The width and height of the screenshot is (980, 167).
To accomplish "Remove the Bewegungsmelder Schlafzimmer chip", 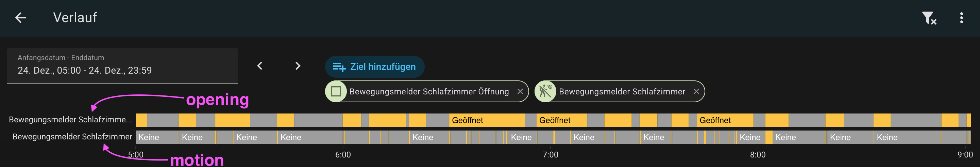I will [x=696, y=91].
